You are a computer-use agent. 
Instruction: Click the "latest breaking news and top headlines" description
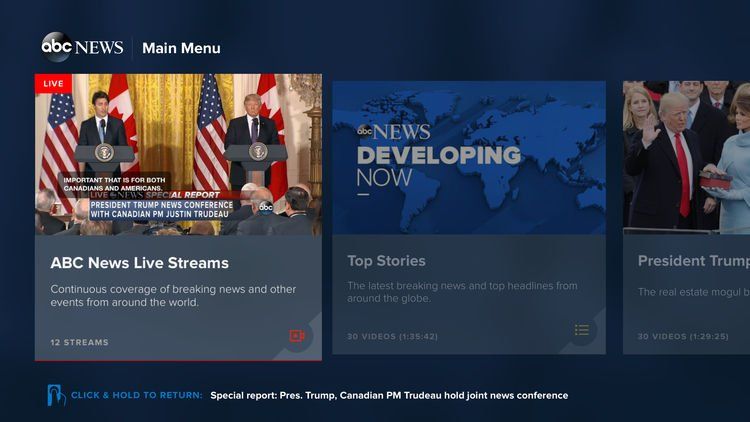pos(462,292)
